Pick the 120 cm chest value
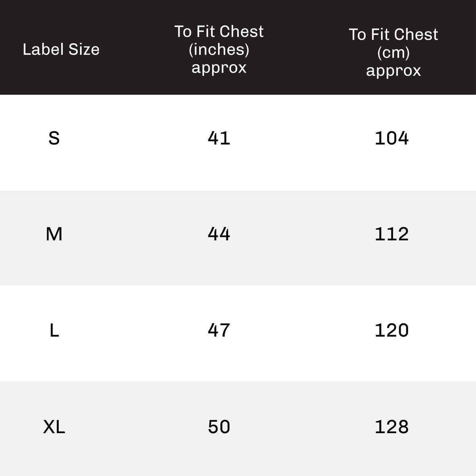The image size is (476, 476). 392,330
